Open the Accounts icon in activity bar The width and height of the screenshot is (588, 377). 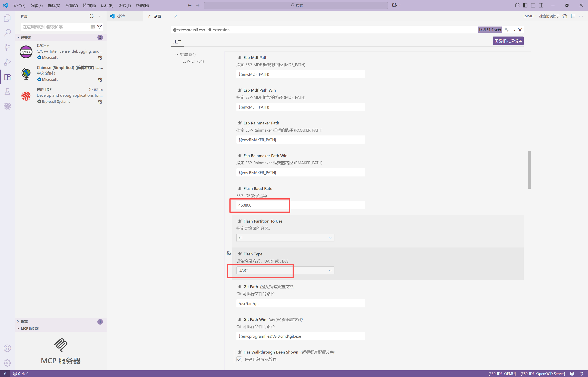[x=7, y=348]
